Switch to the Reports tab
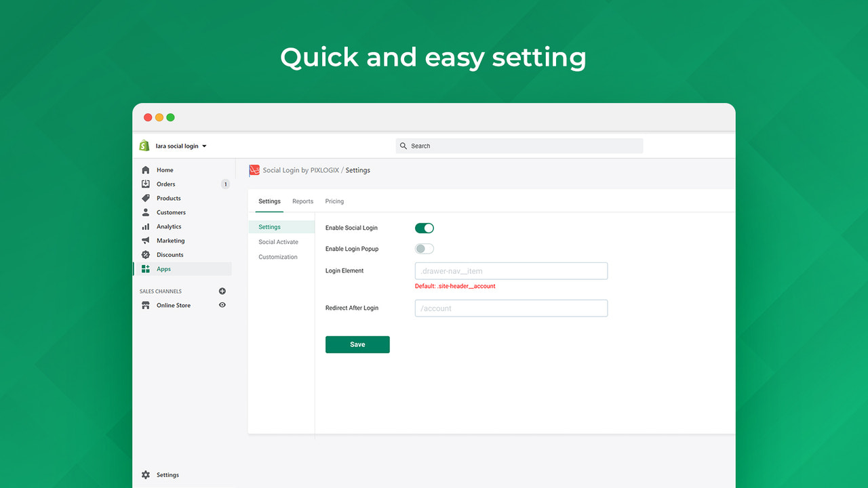 [x=302, y=201]
